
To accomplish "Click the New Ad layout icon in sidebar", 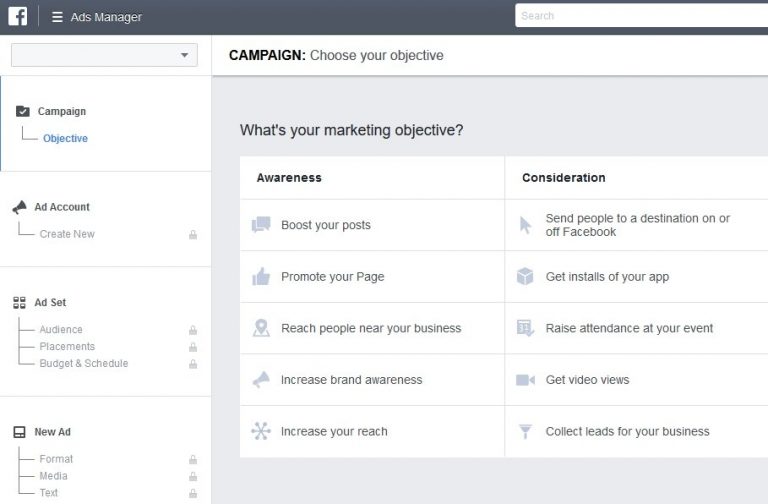I will point(20,432).
